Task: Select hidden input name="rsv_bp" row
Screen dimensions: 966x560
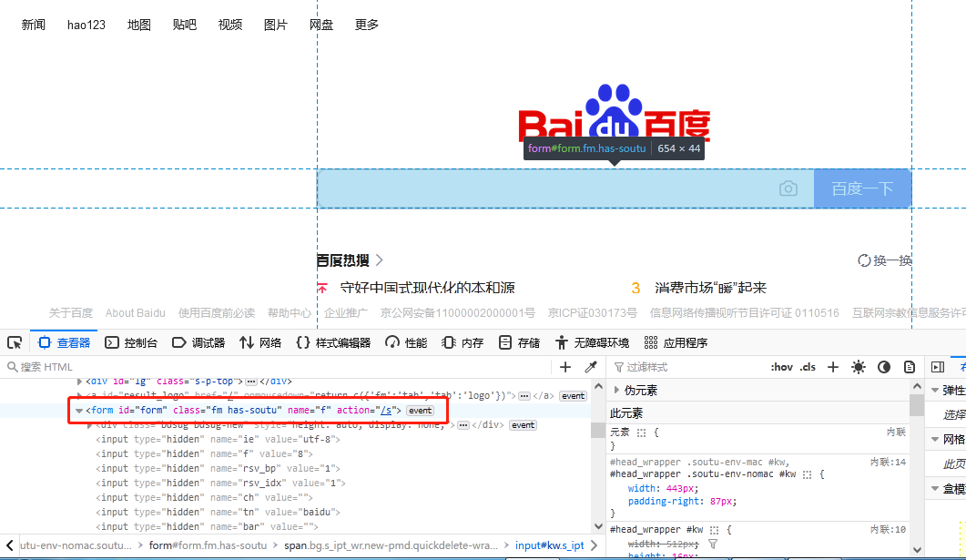Action: point(218,468)
